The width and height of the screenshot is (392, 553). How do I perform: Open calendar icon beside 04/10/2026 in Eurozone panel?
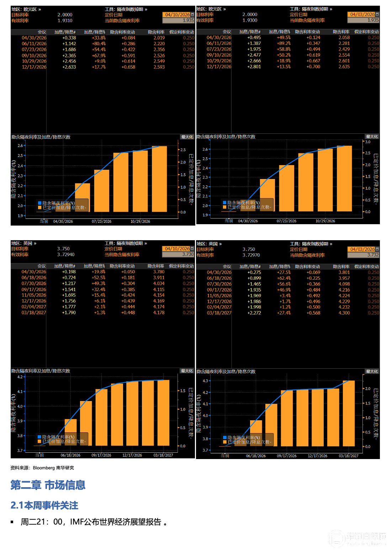click(x=192, y=15)
